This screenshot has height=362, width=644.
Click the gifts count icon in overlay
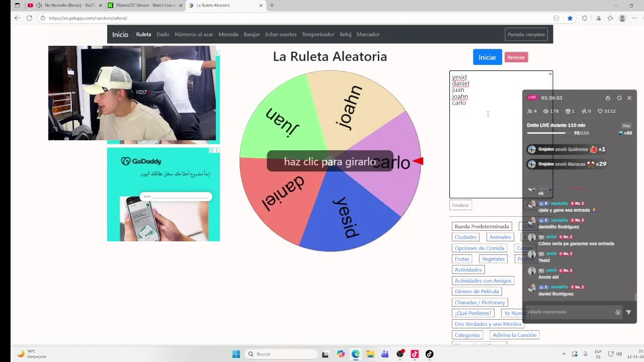(568, 111)
